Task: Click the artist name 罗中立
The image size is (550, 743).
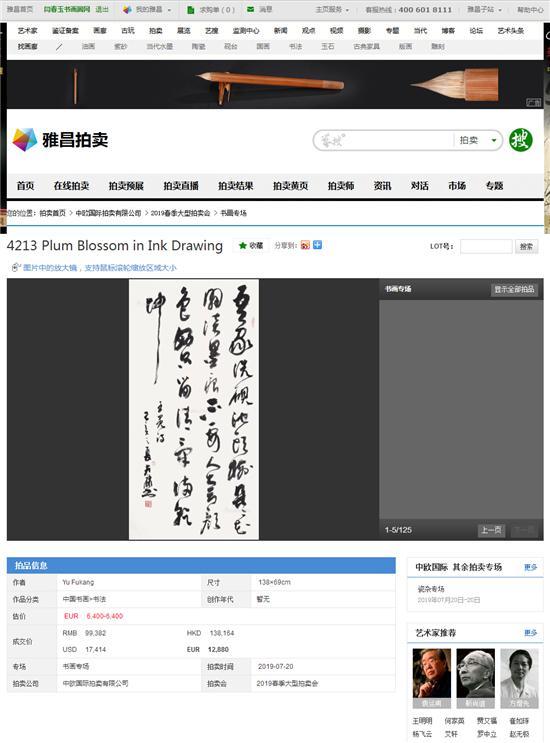Action: pyautogui.click(x=487, y=734)
